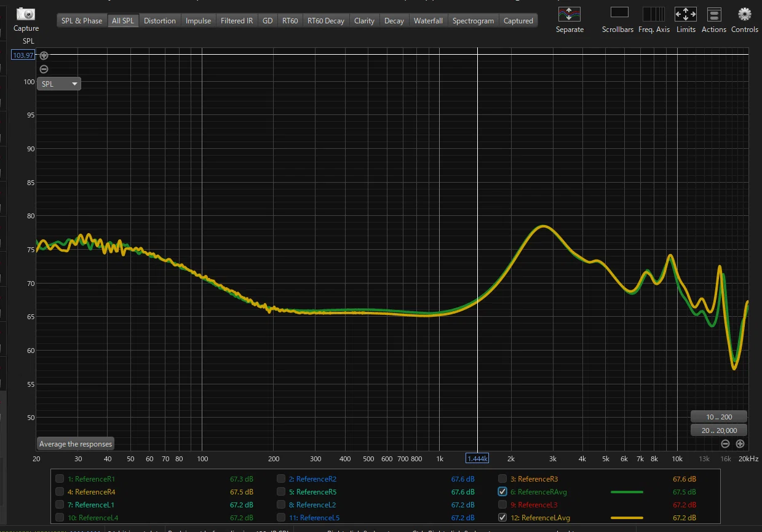Switch the Freq. Axis scale icon
The image size is (762, 532).
coord(654,14)
